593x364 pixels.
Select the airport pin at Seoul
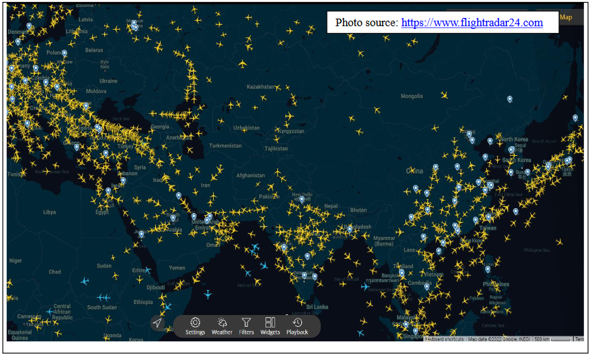tap(512, 150)
